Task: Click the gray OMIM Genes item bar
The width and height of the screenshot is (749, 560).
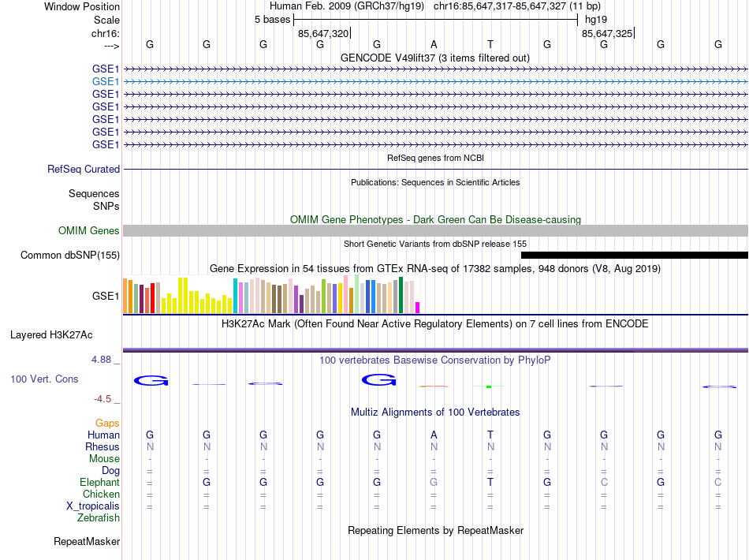Action: (435, 231)
